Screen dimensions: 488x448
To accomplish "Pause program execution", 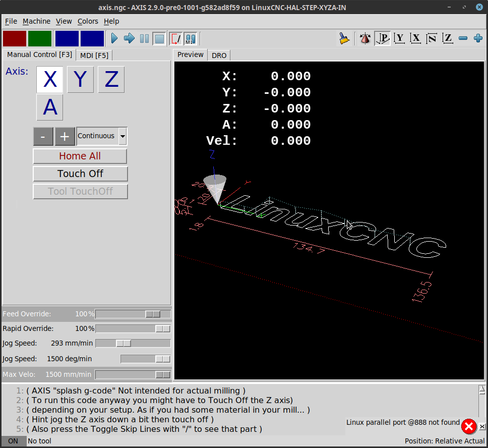I will pyautogui.click(x=144, y=39).
